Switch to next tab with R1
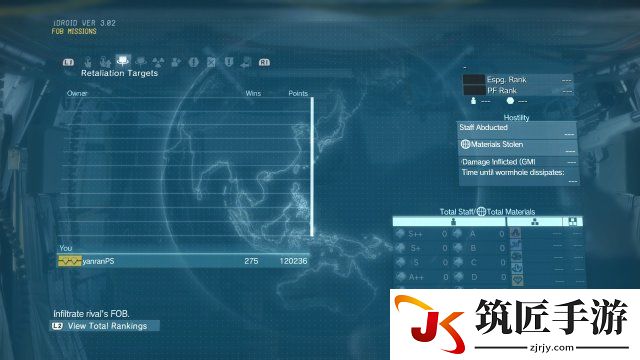Viewport: 640px width, 360px height. pyautogui.click(x=264, y=62)
